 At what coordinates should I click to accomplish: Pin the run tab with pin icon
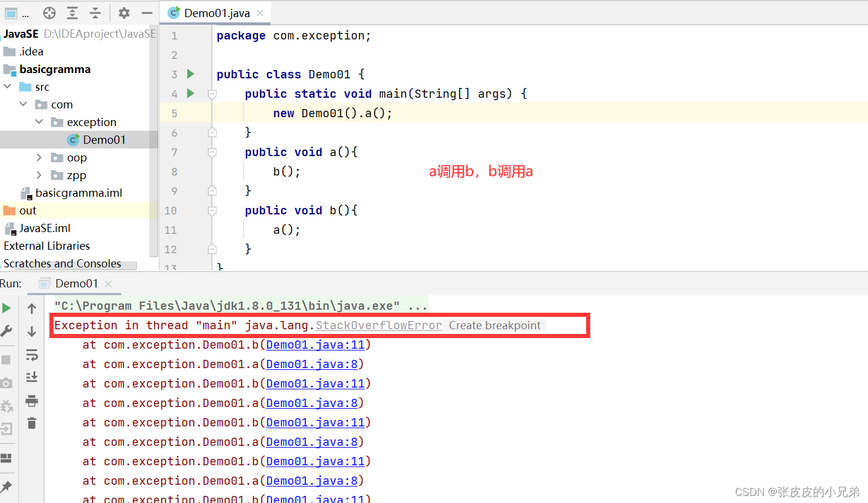[6, 487]
